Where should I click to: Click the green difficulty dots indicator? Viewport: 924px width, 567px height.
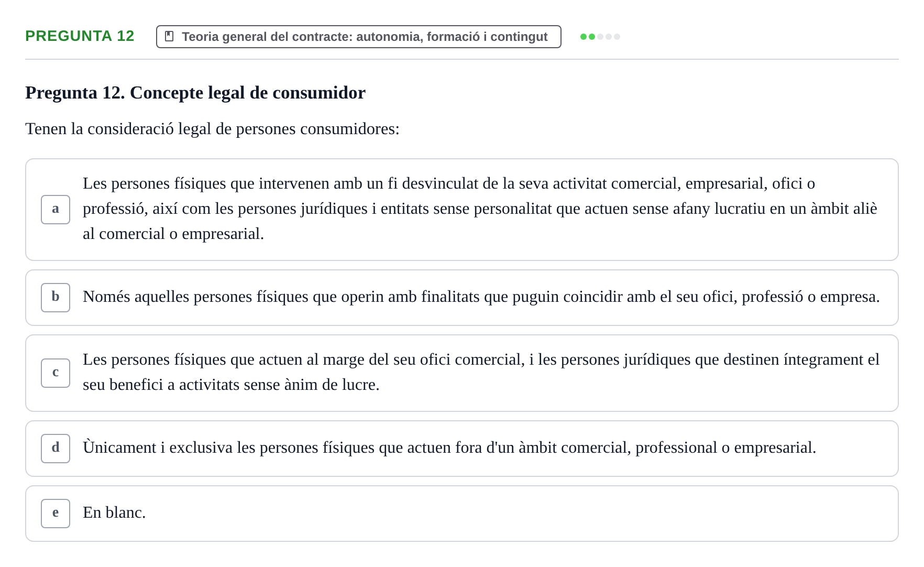(600, 37)
